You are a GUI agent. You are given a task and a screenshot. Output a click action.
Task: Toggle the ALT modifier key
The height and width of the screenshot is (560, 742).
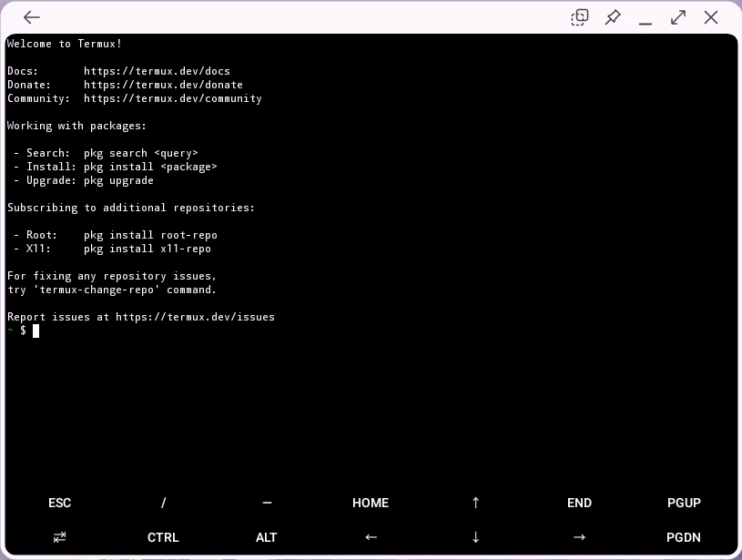[267, 537]
